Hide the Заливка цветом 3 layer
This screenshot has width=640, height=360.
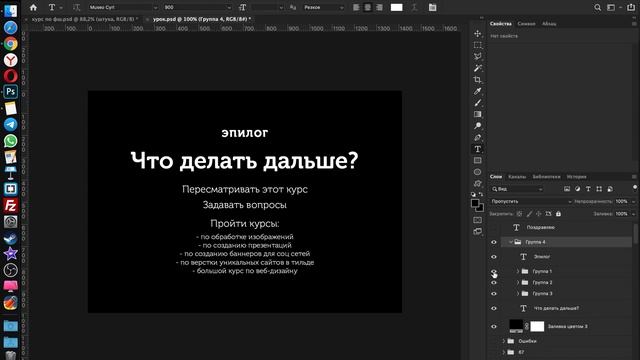point(494,326)
